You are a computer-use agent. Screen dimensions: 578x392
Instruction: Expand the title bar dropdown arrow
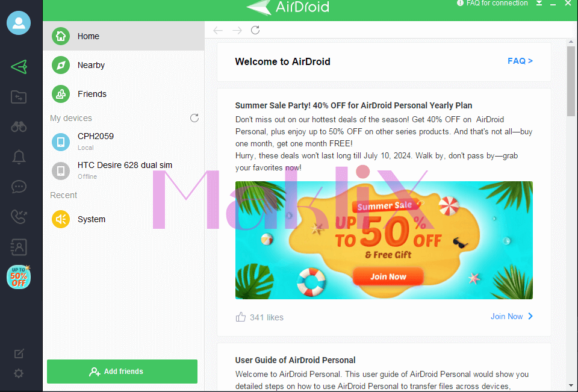pos(539,3)
